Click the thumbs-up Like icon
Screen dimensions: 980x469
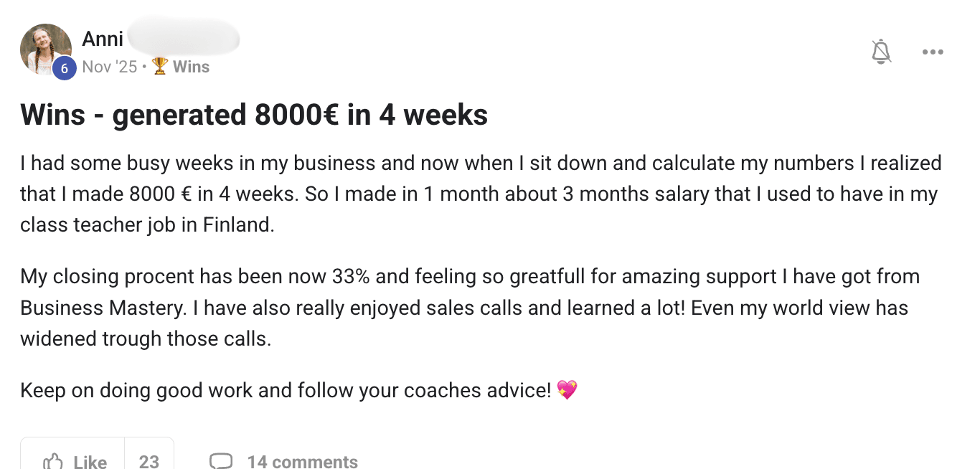click(x=53, y=461)
